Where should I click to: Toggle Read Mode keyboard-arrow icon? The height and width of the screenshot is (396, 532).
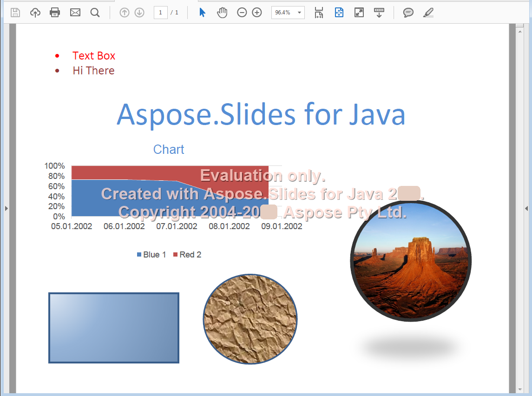click(x=379, y=13)
